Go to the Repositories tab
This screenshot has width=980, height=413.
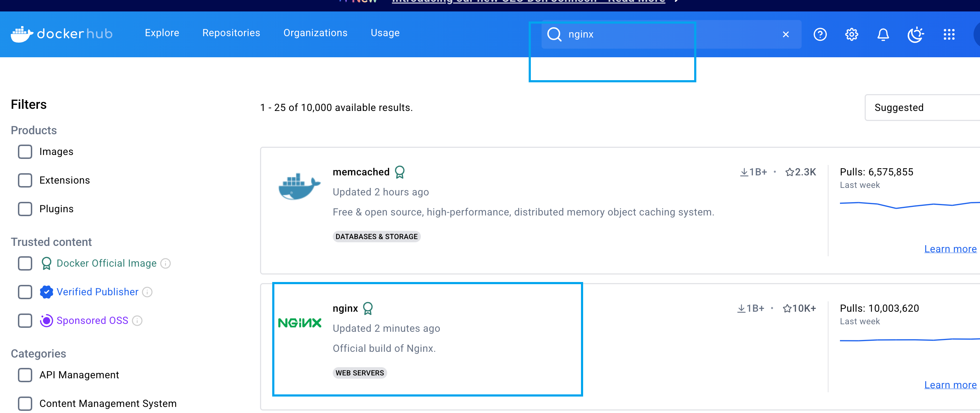pos(231,33)
